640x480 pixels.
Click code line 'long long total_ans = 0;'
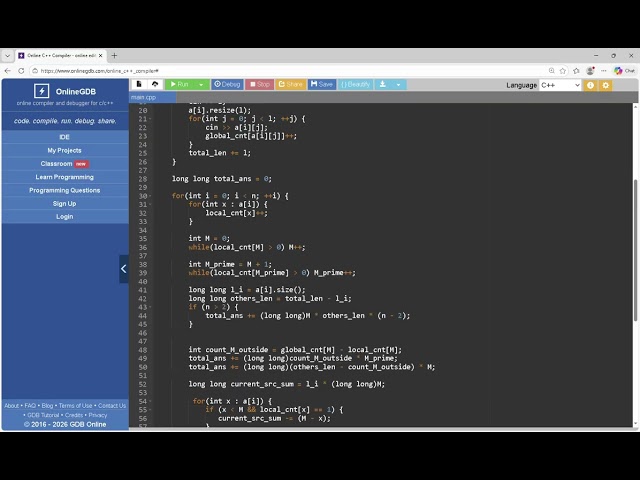222,179
